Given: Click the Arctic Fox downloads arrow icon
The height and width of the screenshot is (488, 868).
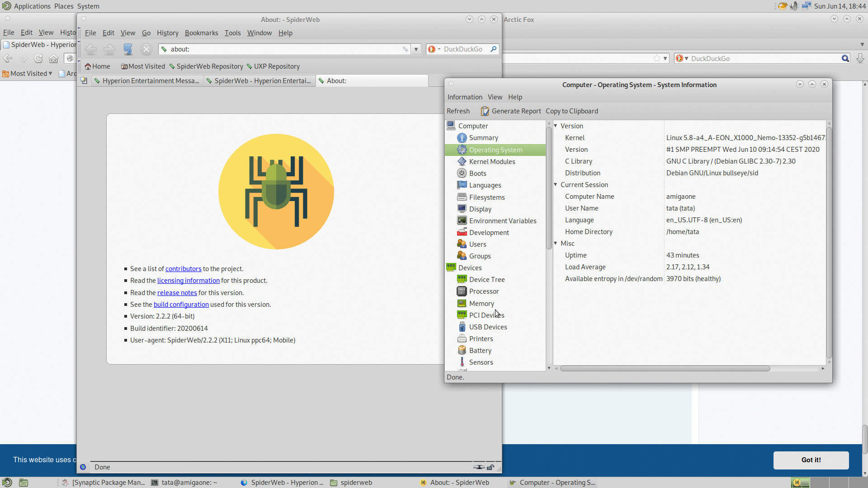Looking at the screenshot, I should 860,58.
